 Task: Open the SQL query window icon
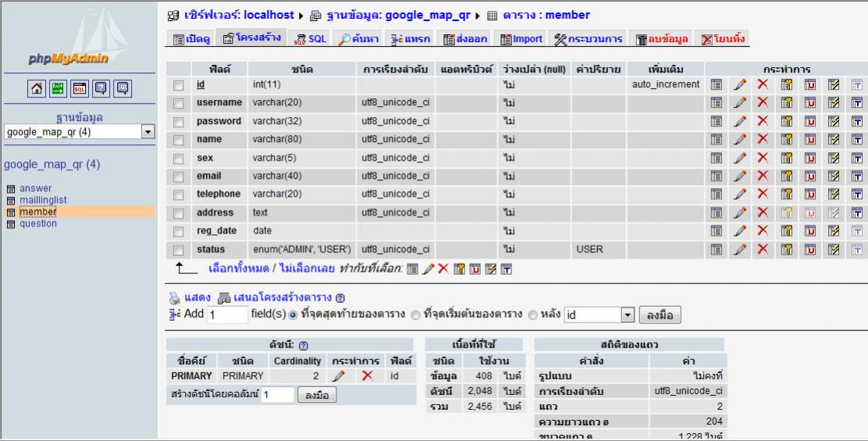80,88
